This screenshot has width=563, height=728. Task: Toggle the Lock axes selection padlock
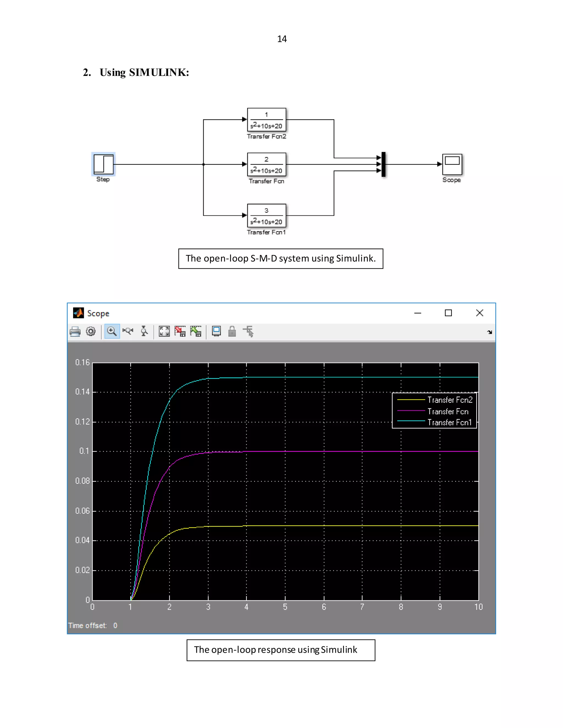pyautogui.click(x=232, y=332)
